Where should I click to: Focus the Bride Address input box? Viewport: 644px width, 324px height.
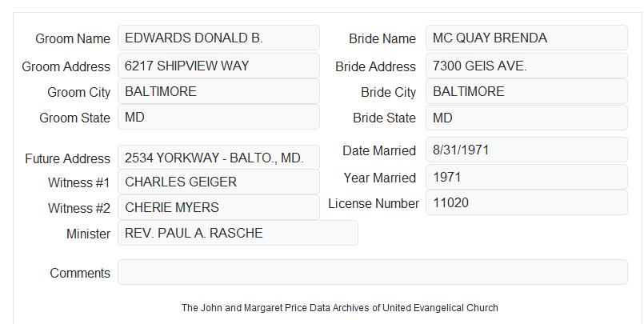pos(526,66)
